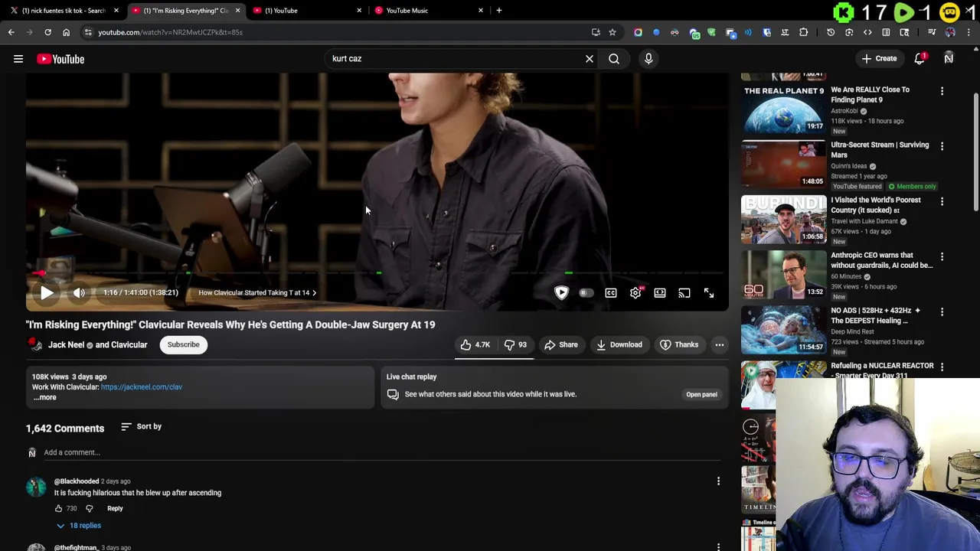Expand the 18 replies thread

coord(78,526)
